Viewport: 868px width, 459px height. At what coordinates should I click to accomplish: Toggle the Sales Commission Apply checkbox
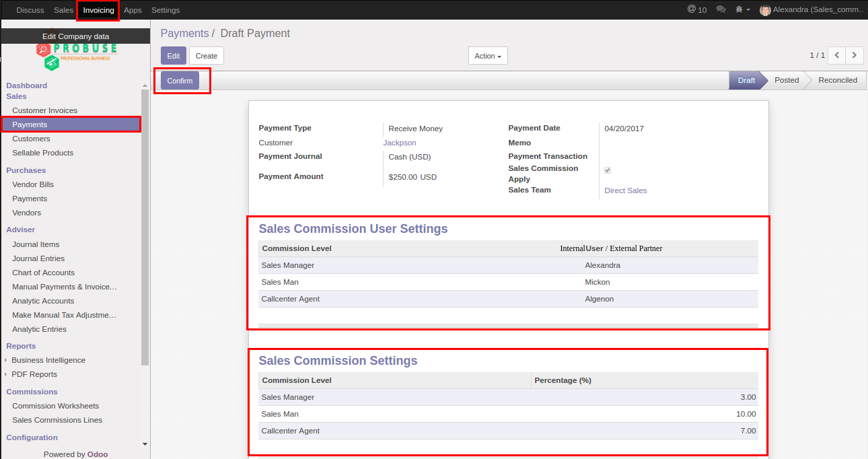(x=608, y=171)
